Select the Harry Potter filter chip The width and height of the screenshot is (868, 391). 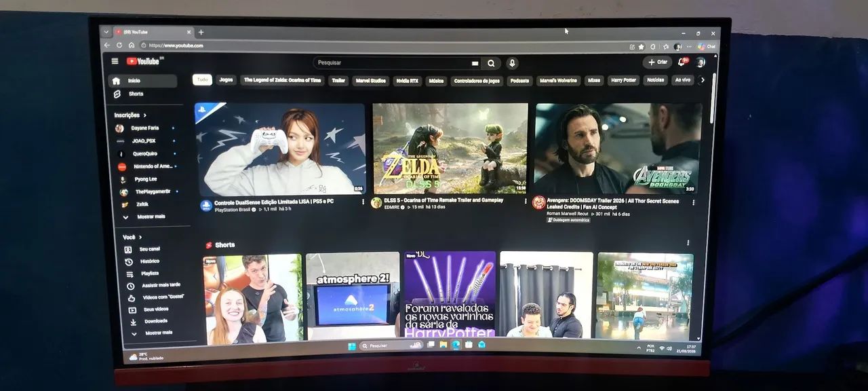coord(623,80)
